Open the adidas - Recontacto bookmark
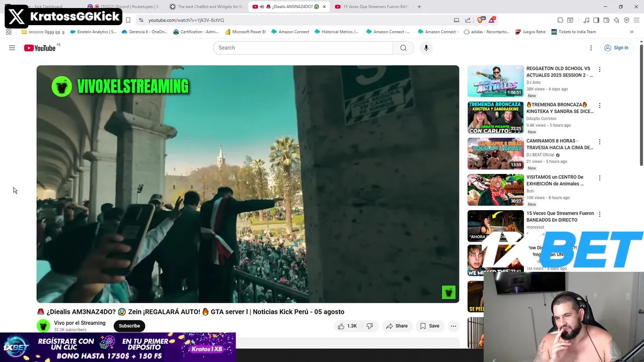This screenshot has width=644, height=362. (x=487, y=32)
